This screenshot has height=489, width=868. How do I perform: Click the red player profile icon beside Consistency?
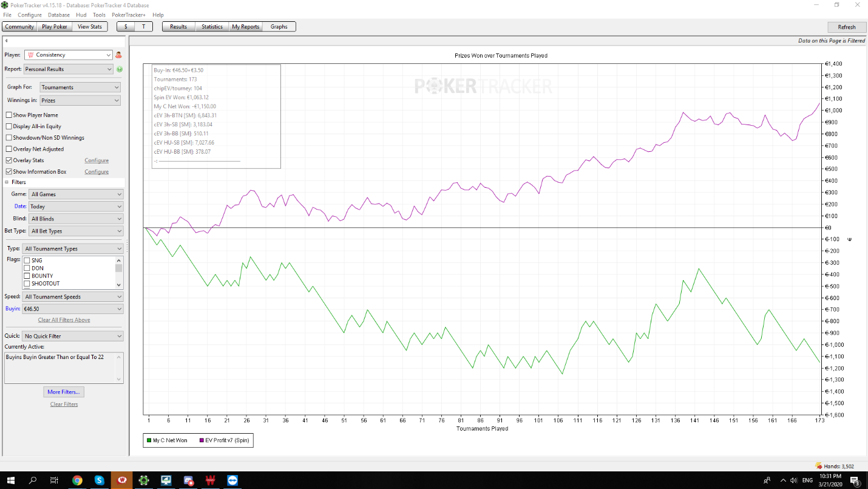coord(119,55)
